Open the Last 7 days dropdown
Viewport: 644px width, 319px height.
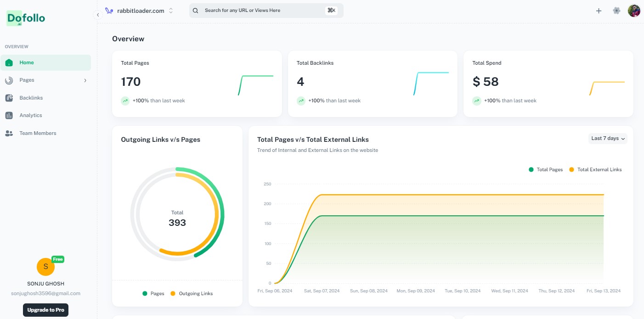click(607, 138)
